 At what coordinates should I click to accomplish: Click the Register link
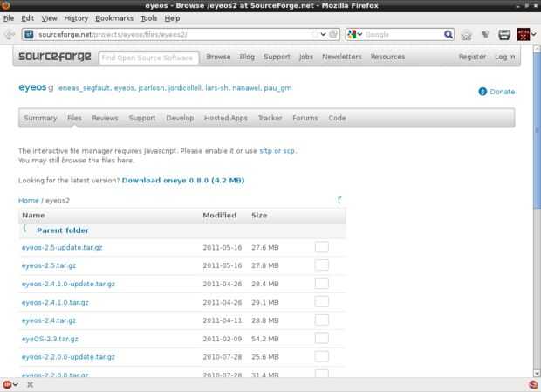click(472, 57)
